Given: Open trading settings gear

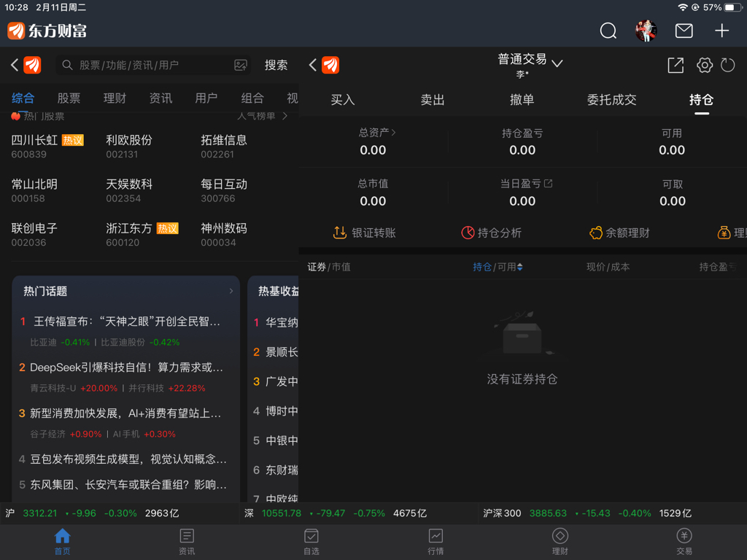Looking at the screenshot, I should (x=705, y=65).
